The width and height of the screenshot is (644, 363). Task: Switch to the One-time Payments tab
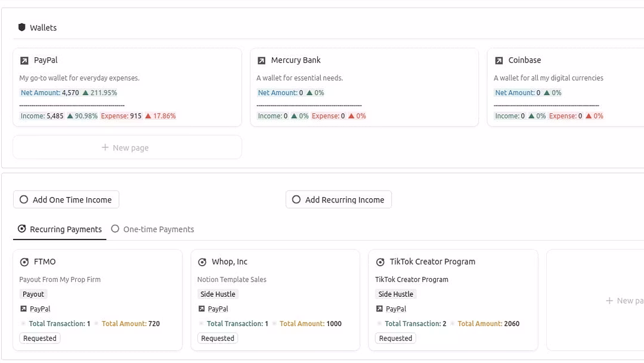[153, 229]
